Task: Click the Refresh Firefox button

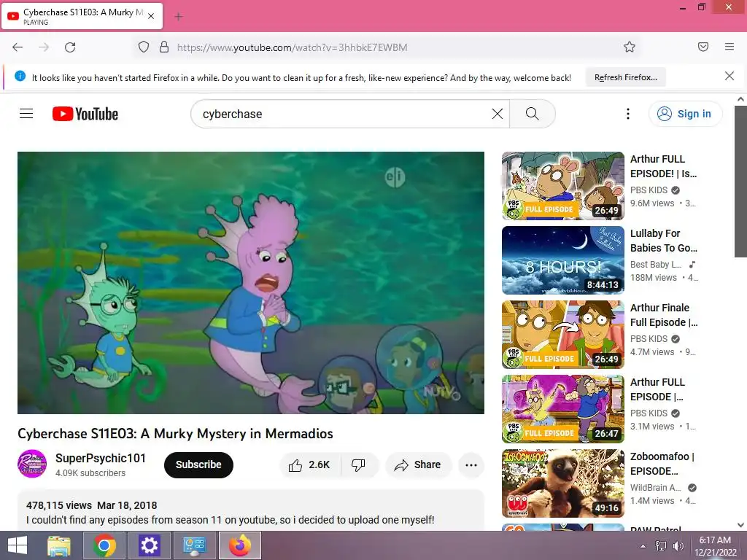Action: click(x=625, y=77)
